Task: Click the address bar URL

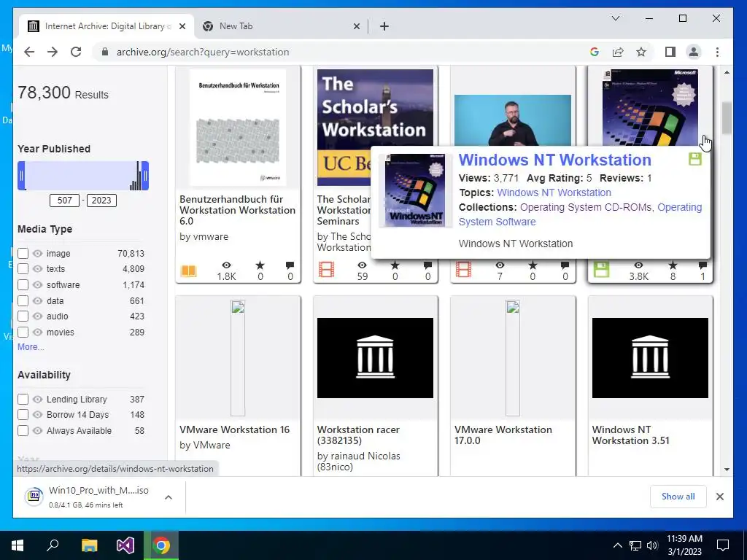Action: tap(203, 52)
